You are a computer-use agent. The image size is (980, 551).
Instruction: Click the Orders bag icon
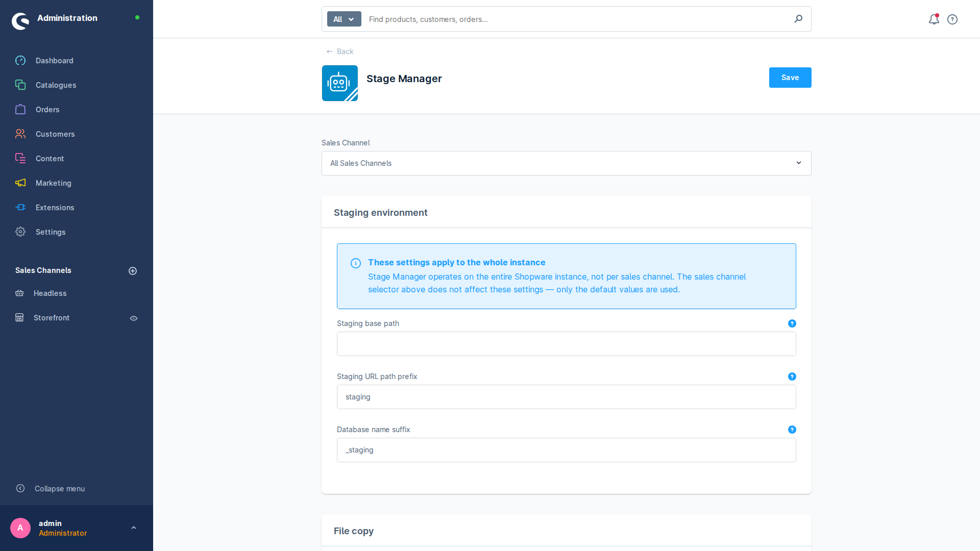(x=20, y=110)
